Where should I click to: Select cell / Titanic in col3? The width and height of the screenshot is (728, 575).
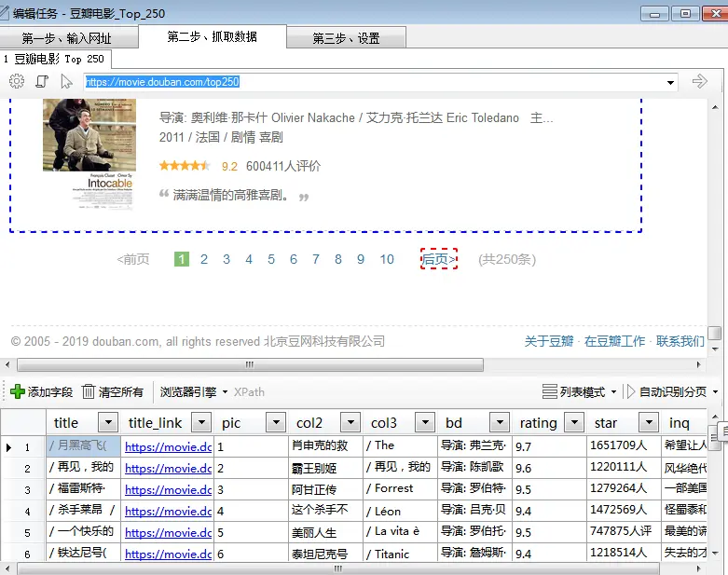click(x=400, y=554)
